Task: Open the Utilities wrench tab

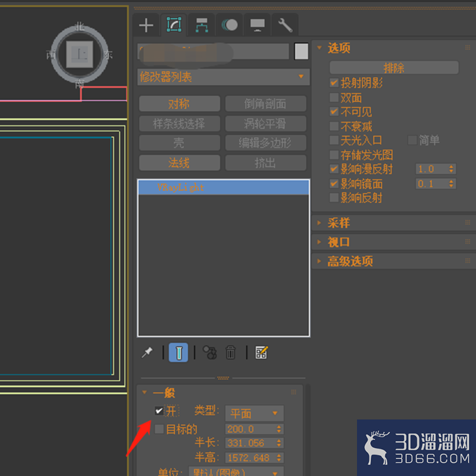Action: 285,25
